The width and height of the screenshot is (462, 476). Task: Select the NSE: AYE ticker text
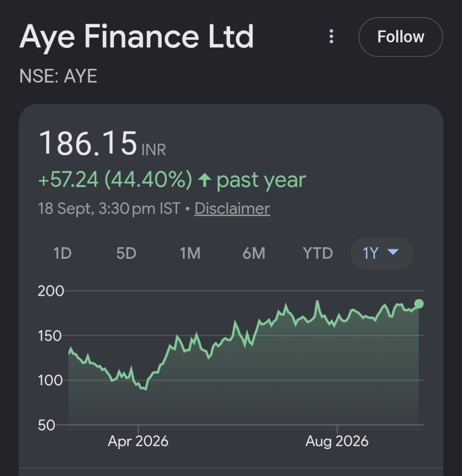tap(58, 76)
